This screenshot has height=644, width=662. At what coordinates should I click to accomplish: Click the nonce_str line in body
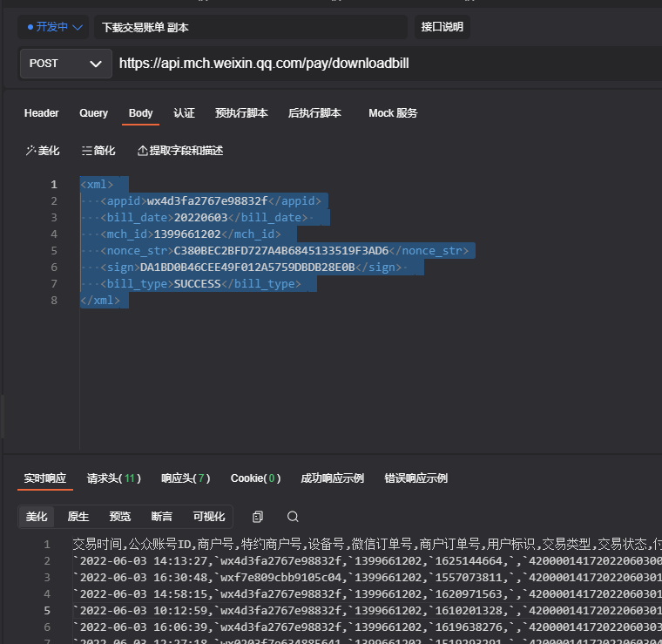(285, 251)
